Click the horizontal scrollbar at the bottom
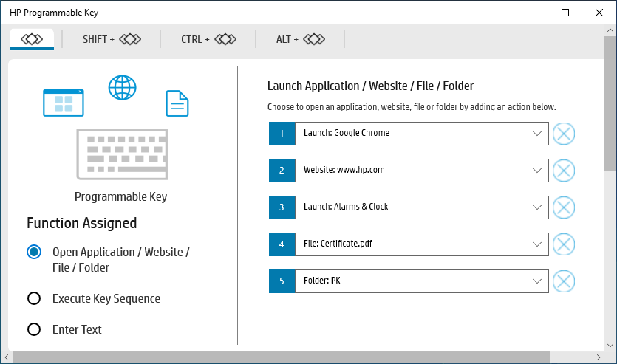This screenshot has width=617, height=364. tap(281, 357)
